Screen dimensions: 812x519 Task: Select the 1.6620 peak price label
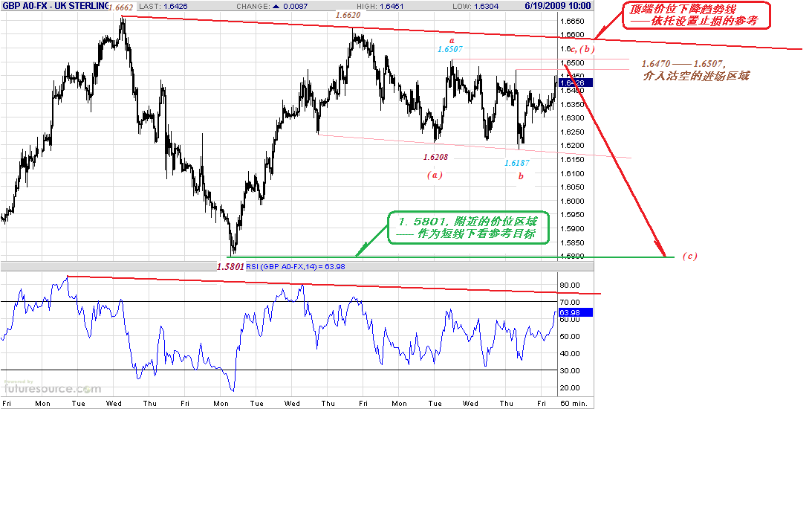(348, 15)
